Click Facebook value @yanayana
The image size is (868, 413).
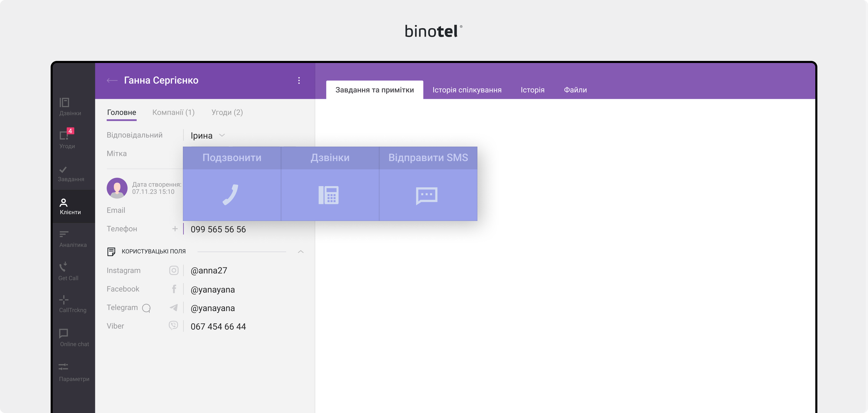point(213,289)
